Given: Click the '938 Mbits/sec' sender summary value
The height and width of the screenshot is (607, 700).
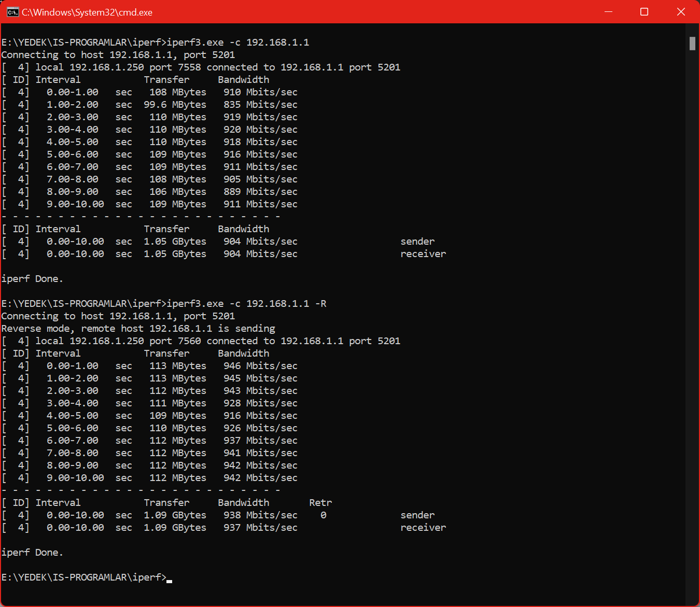Looking at the screenshot, I should (261, 515).
